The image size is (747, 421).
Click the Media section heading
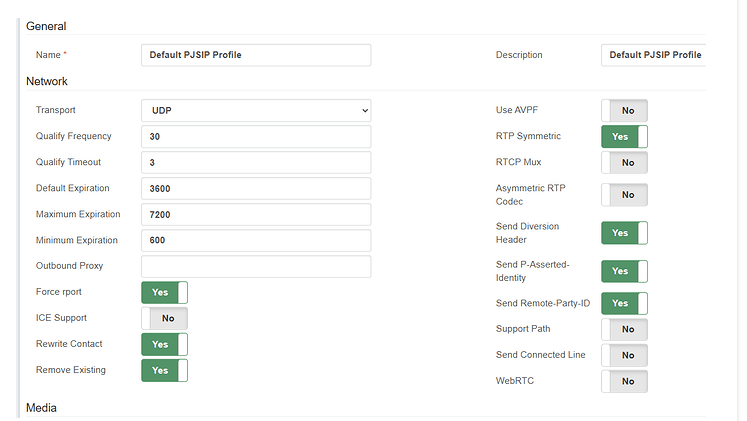(41, 408)
